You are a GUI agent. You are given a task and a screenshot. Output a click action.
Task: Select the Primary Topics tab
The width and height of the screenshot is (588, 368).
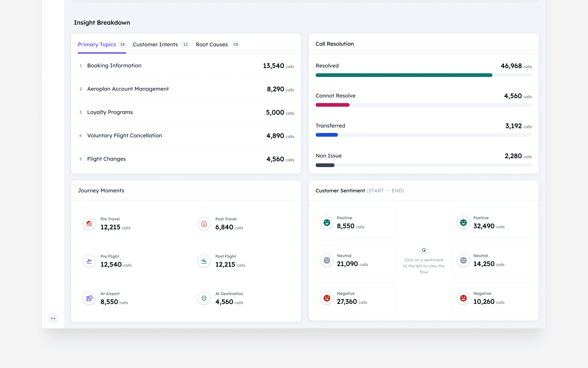pos(97,45)
